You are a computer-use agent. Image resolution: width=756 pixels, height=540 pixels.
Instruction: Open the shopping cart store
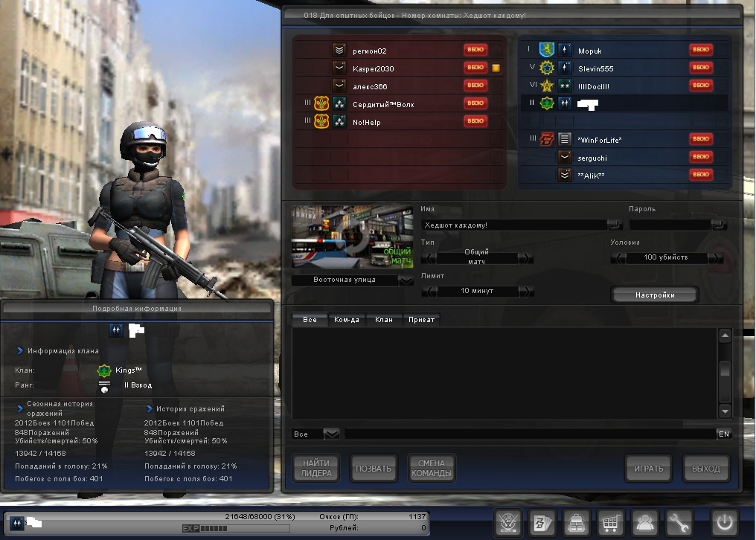point(610,522)
